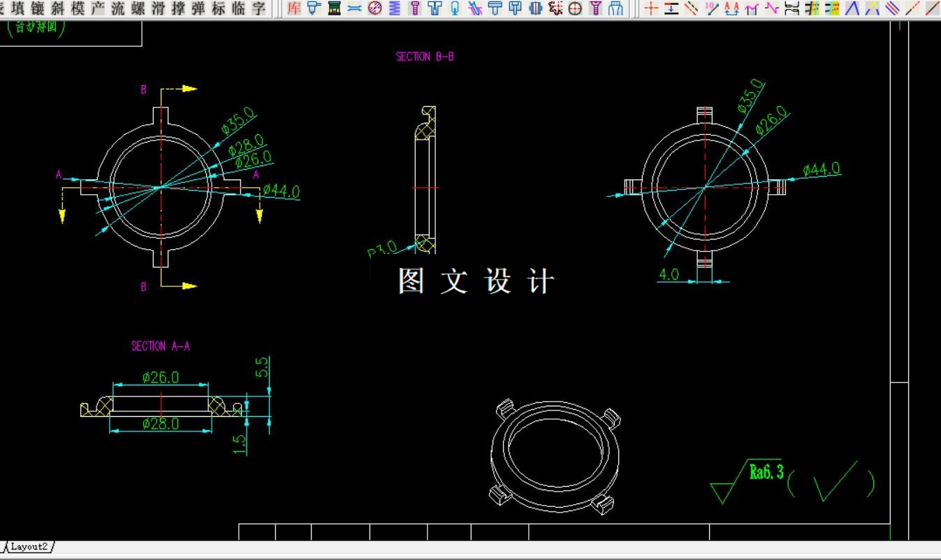Click the 标 toolbar button

219,8
